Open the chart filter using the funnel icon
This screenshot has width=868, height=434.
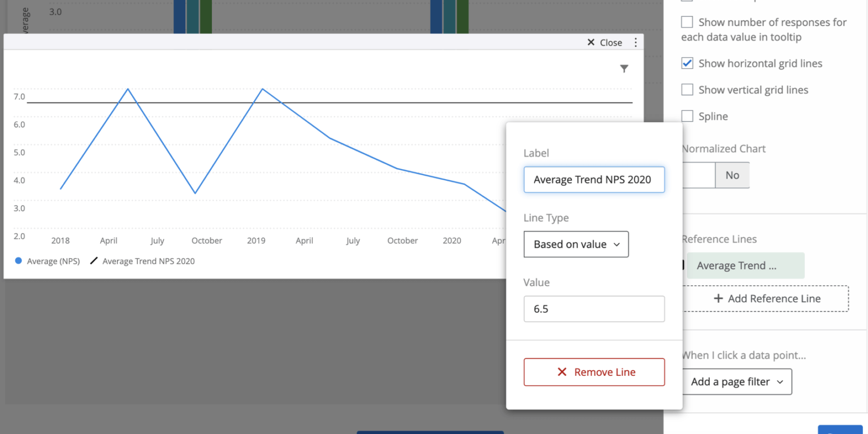(624, 68)
